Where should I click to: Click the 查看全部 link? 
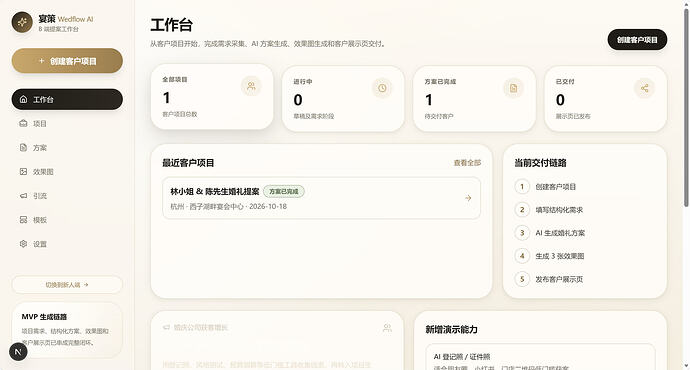(x=467, y=163)
